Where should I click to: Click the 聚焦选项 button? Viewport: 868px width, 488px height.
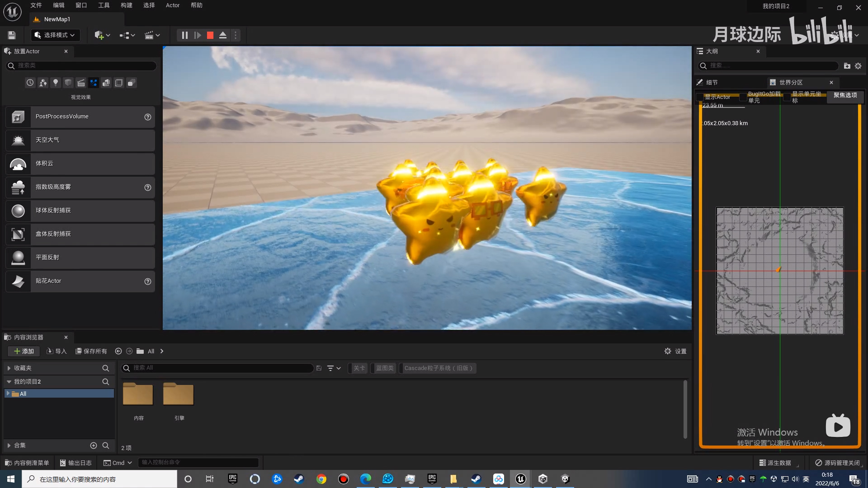(845, 95)
